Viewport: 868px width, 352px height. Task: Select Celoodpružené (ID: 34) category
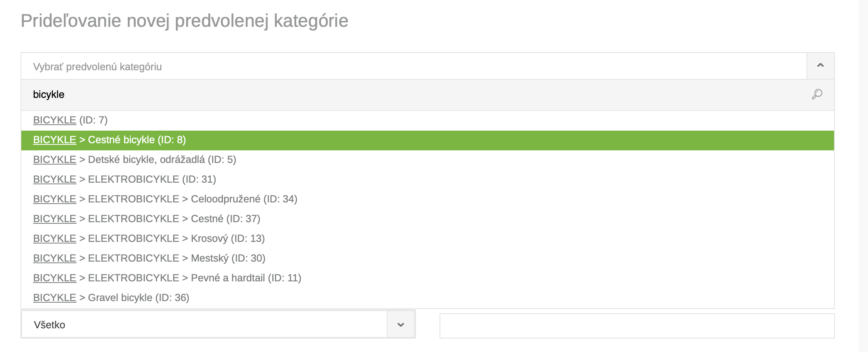point(428,199)
